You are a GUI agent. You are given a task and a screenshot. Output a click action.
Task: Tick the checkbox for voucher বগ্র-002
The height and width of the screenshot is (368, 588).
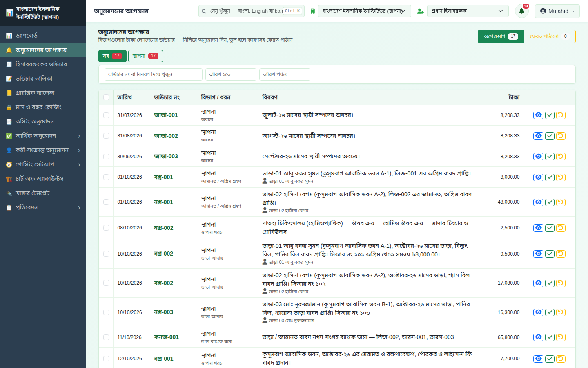click(x=106, y=283)
